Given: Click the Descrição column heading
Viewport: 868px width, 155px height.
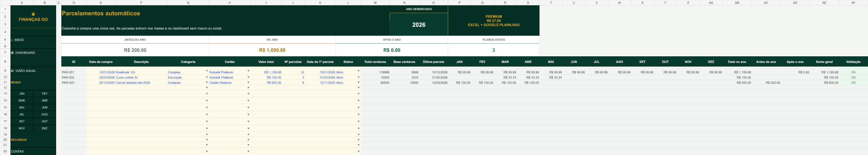Looking at the screenshot, I should (x=141, y=62).
